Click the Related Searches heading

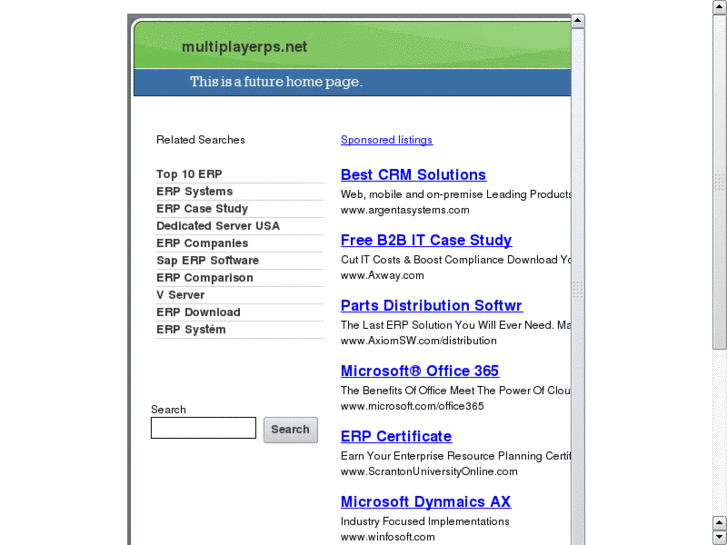[200, 140]
